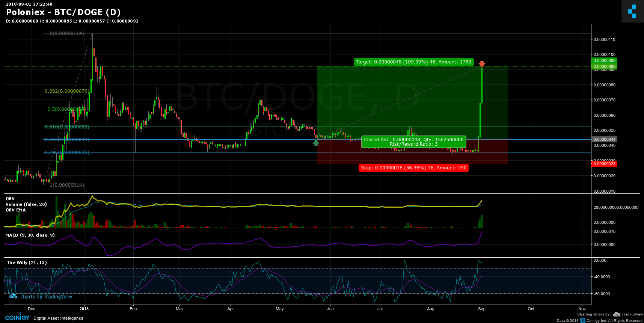Click 'Digital Asset Intelligence' tagline text
Image resolution: width=644 pixels, height=323 pixels.
pyautogui.click(x=59, y=318)
